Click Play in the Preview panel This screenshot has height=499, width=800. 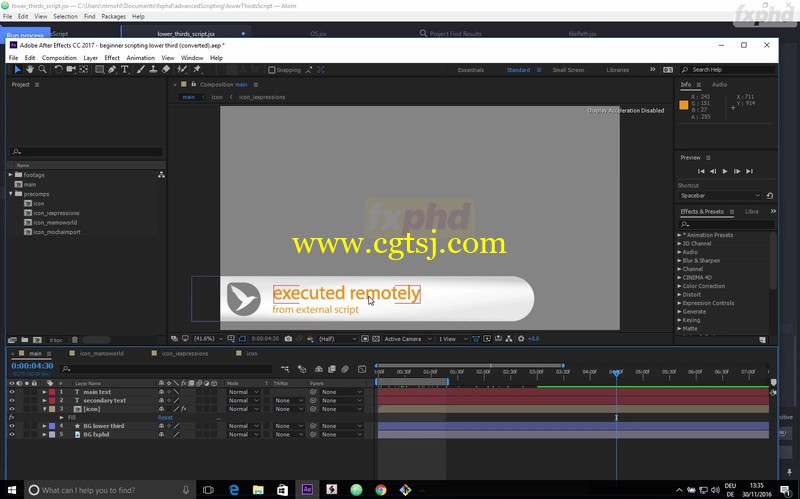[x=725, y=171]
